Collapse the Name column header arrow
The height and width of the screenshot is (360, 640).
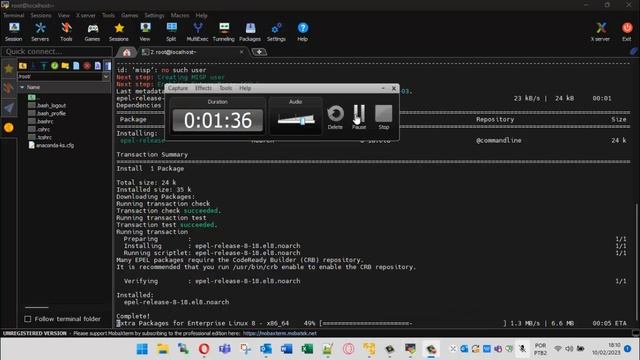click(x=22, y=87)
